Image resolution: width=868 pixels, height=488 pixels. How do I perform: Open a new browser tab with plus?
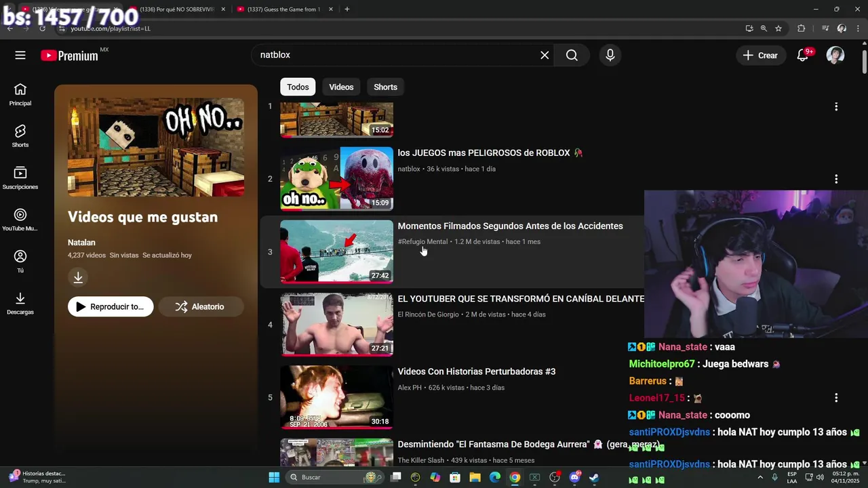coord(347,9)
